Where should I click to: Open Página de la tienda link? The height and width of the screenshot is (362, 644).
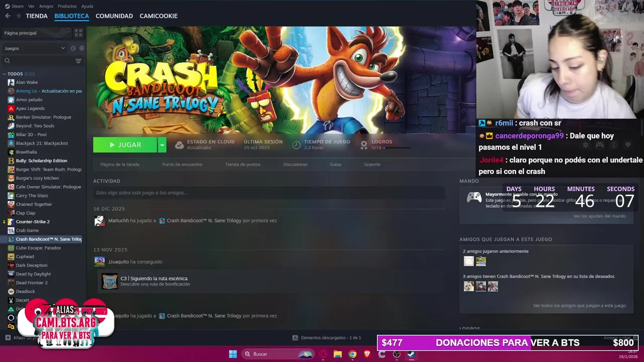[x=120, y=164]
